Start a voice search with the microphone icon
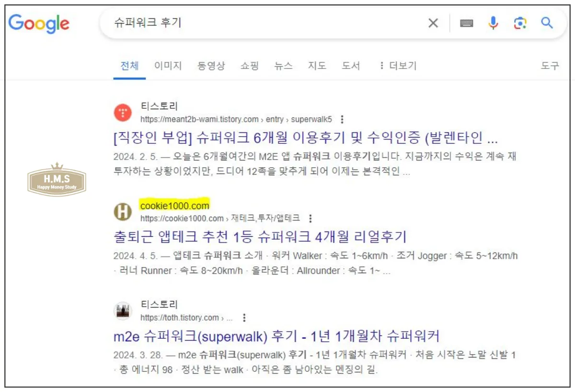Viewport: 575px width, 392px height. [494, 23]
